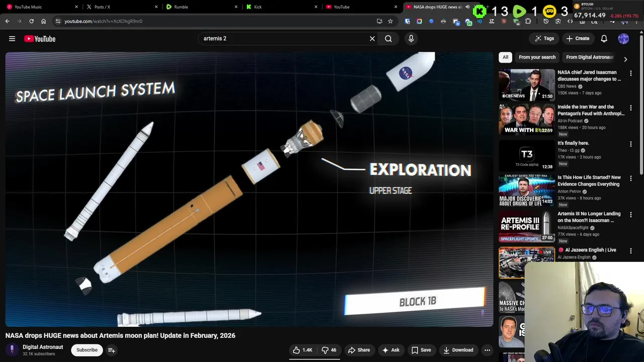Open Al Jazeera English Live title
This screenshot has width=644, height=362.
click(590, 250)
